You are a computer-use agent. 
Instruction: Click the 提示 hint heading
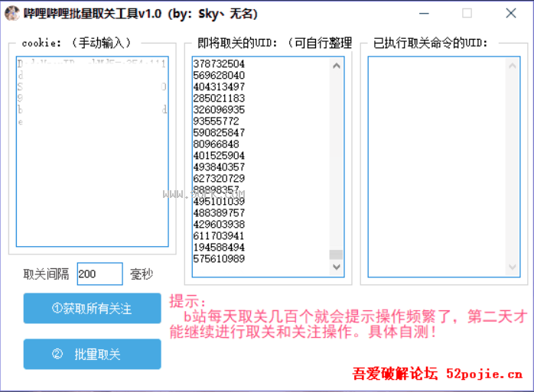tap(187, 301)
